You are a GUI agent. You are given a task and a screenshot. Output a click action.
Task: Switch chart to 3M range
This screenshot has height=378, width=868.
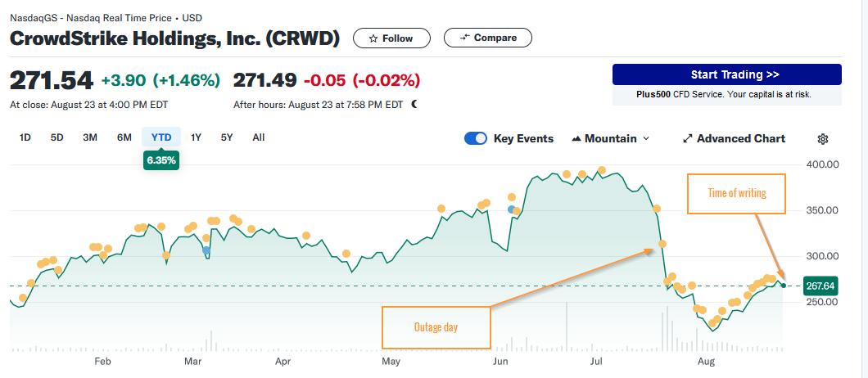coord(90,137)
